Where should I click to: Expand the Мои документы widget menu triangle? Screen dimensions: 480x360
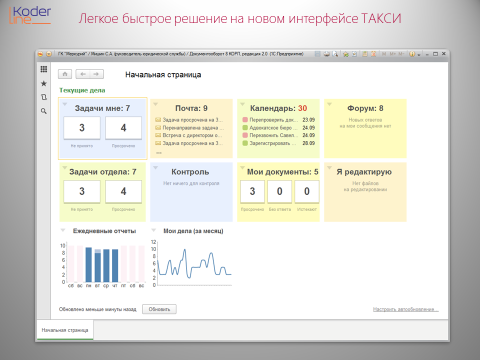point(242,167)
